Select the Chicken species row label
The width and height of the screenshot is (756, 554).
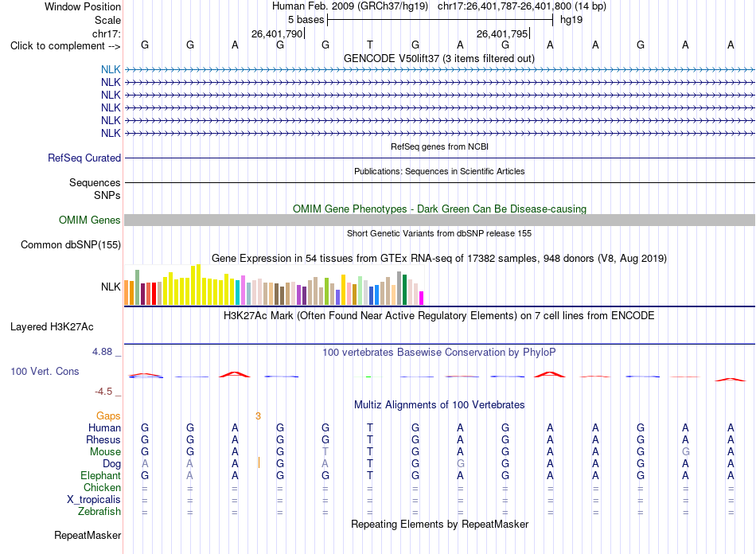pos(102,487)
